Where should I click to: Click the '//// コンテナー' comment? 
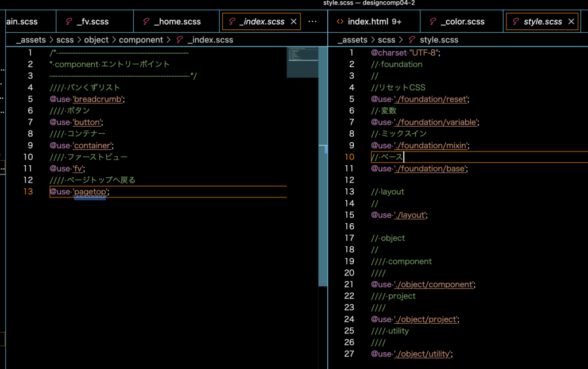tap(78, 134)
